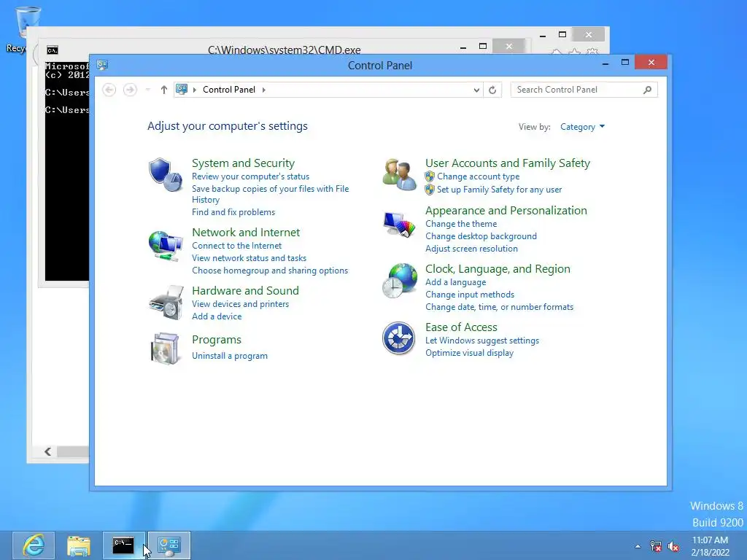Open User Accounts people icon
The height and width of the screenshot is (560, 747).
click(x=399, y=175)
